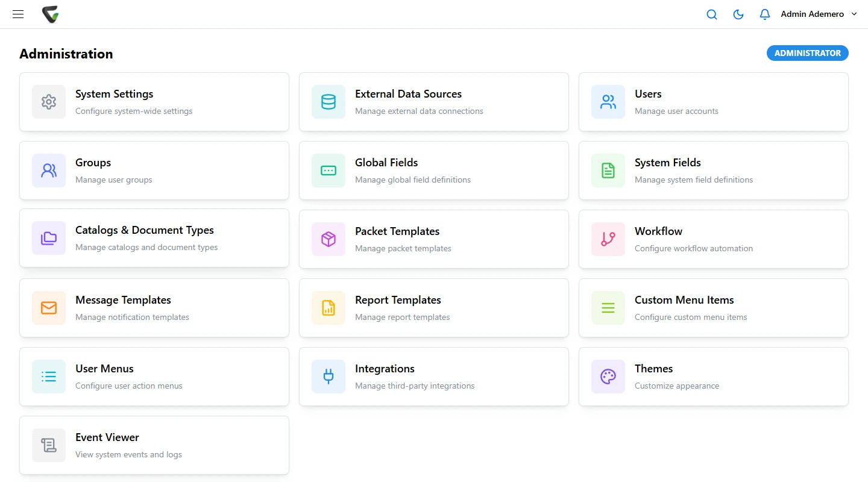Click 'Customize appearance' description
Viewport: 868px width, 482px height.
pos(677,386)
